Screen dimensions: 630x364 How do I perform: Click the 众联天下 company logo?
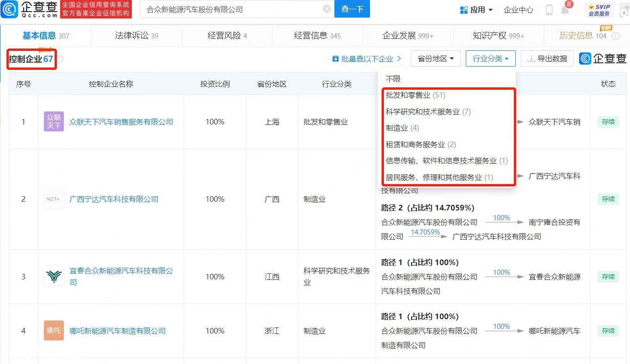click(54, 122)
